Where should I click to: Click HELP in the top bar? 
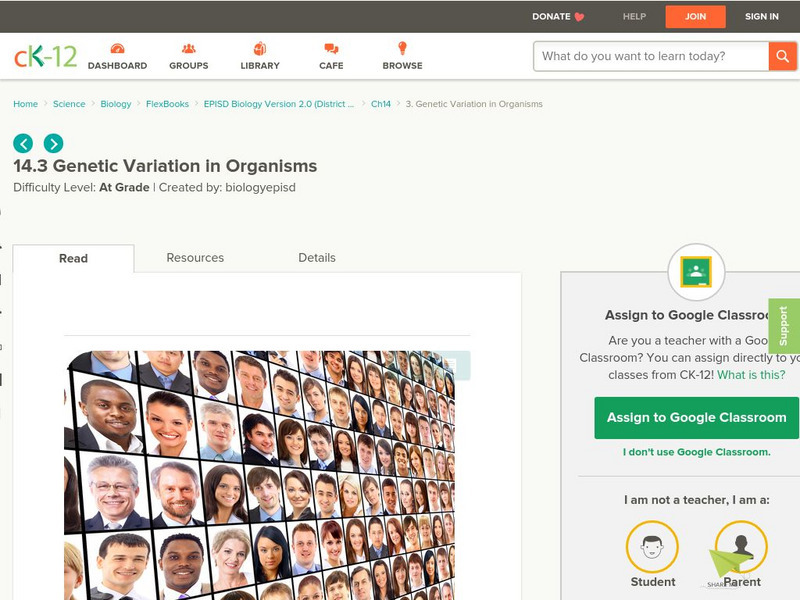point(634,16)
